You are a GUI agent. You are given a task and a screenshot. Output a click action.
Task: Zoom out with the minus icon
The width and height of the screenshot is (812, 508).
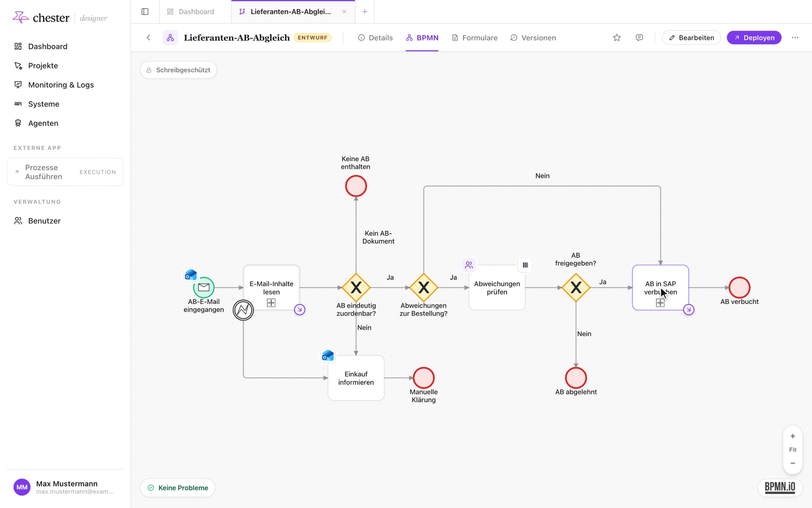(793, 463)
